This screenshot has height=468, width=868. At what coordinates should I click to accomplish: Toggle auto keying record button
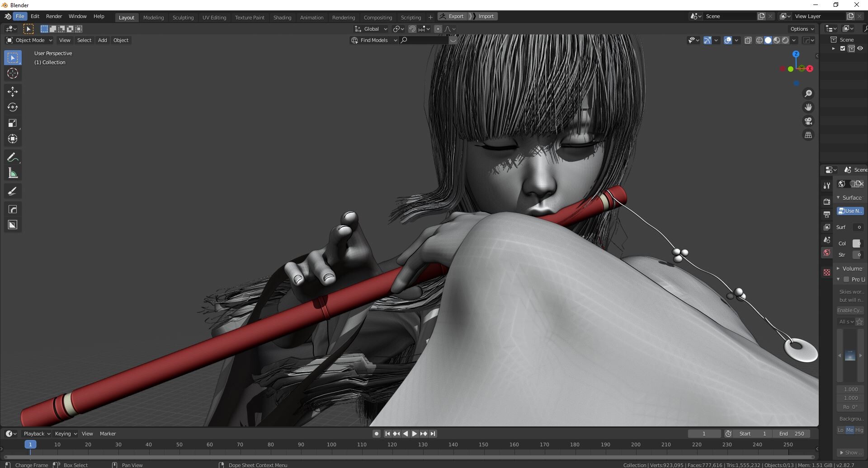tap(376, 434)
